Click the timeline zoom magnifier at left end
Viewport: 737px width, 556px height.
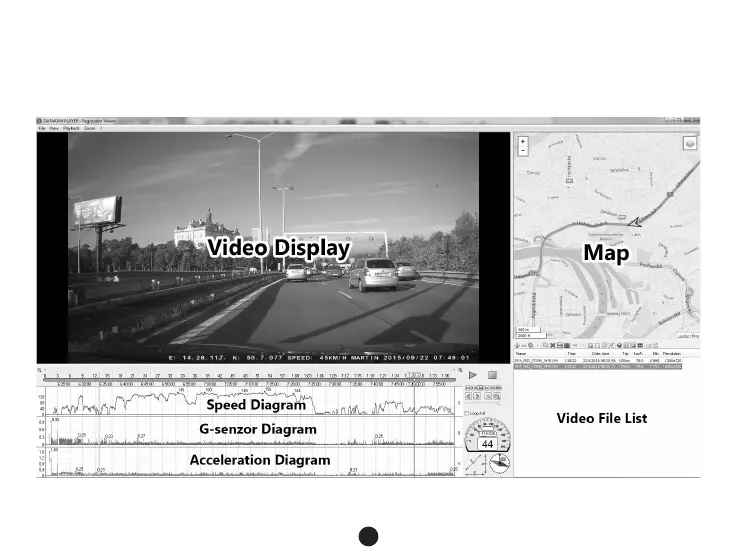pyautogui.click(x=39, y=370)
